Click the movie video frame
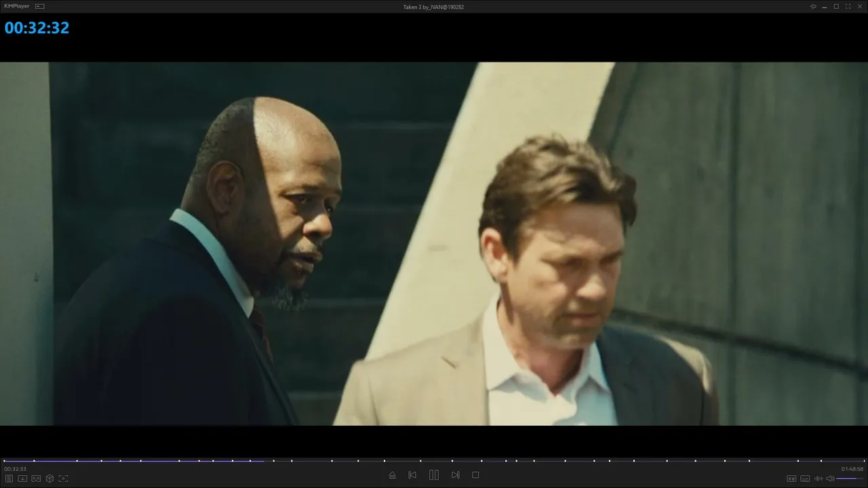 [434, 244]
